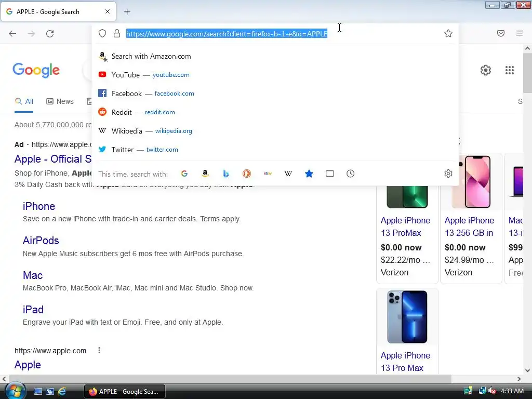Click the blue iPhone 13 Pro Max thumbnail
Image resolution: width=532 pixels, height=399 pixels.
click(407, 317)
